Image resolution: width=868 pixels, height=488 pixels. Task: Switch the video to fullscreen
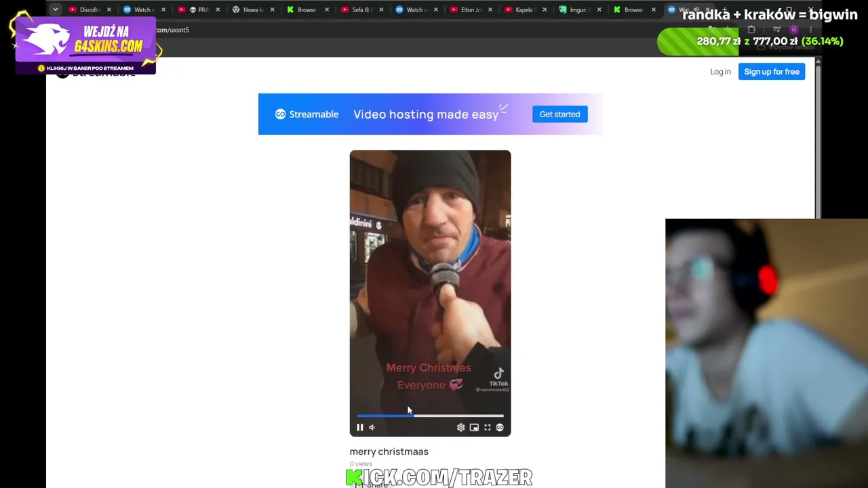pos(487,428)
